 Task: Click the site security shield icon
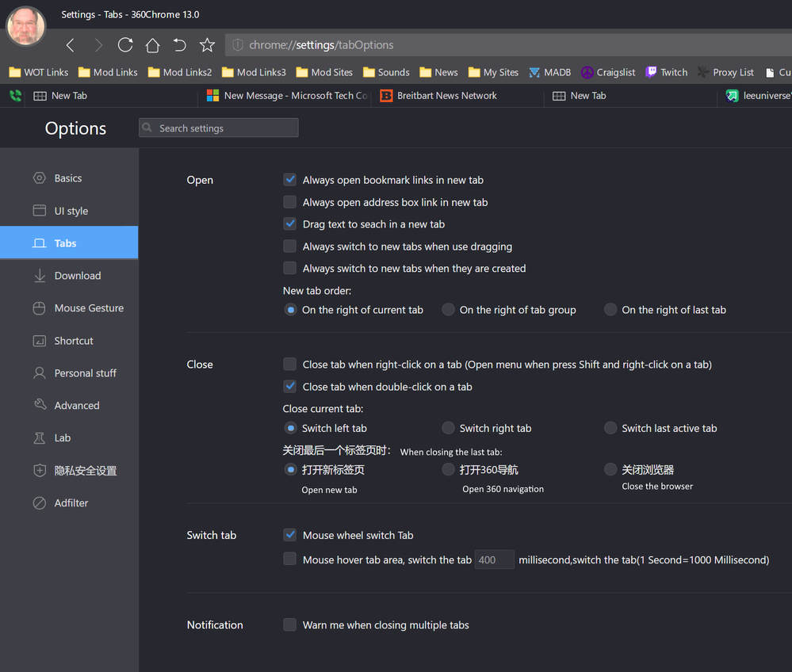point(237,45)
